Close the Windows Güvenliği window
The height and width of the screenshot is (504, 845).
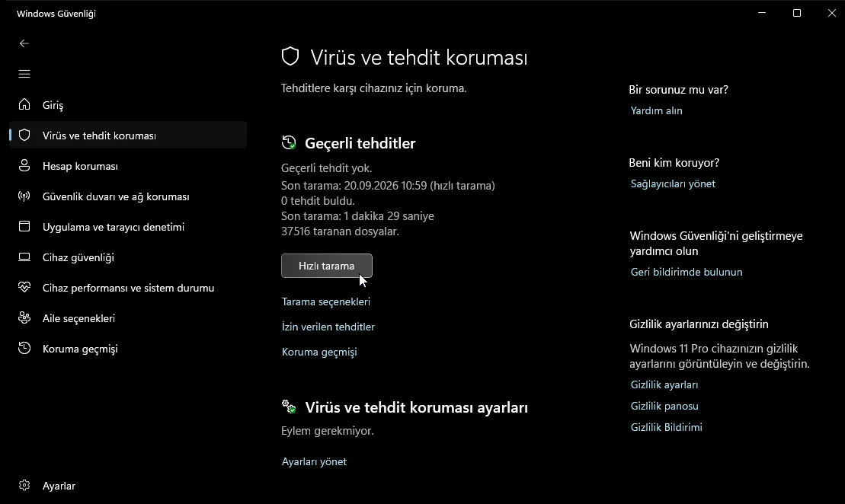(x=831, y=13)
